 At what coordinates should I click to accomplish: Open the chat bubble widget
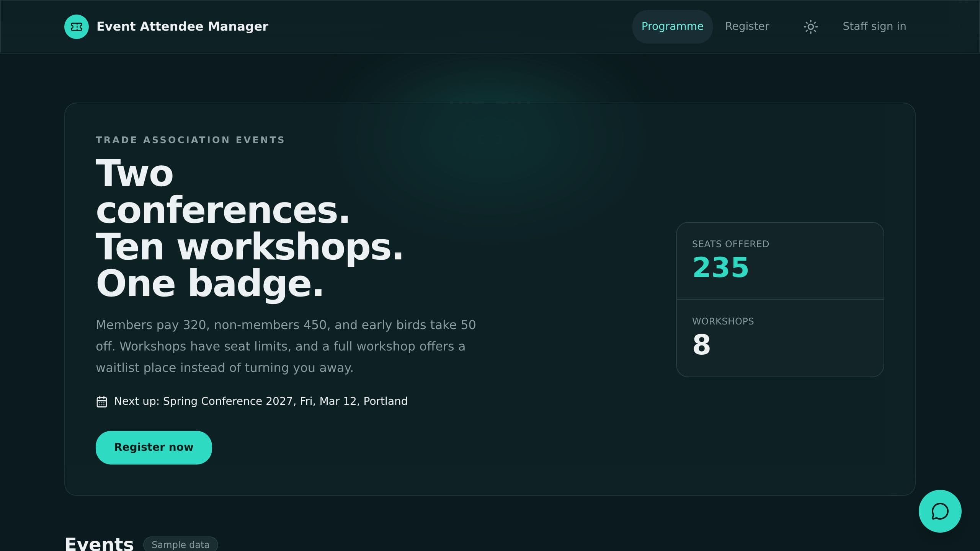tap(940, 511)
